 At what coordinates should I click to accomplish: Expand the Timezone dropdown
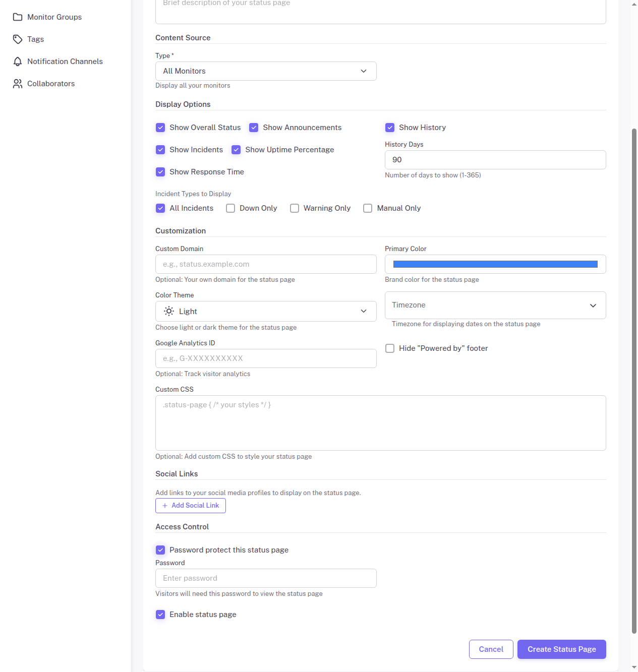pos(495,305)
